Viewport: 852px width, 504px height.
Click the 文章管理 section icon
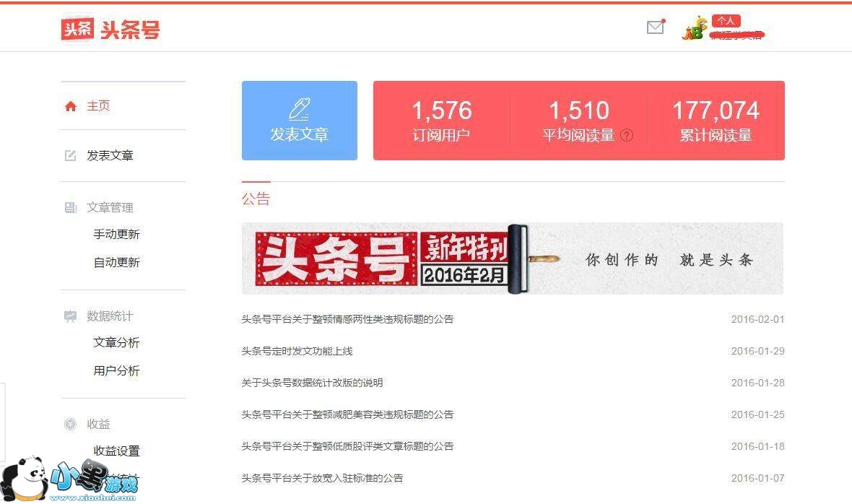tap(71, 207)
